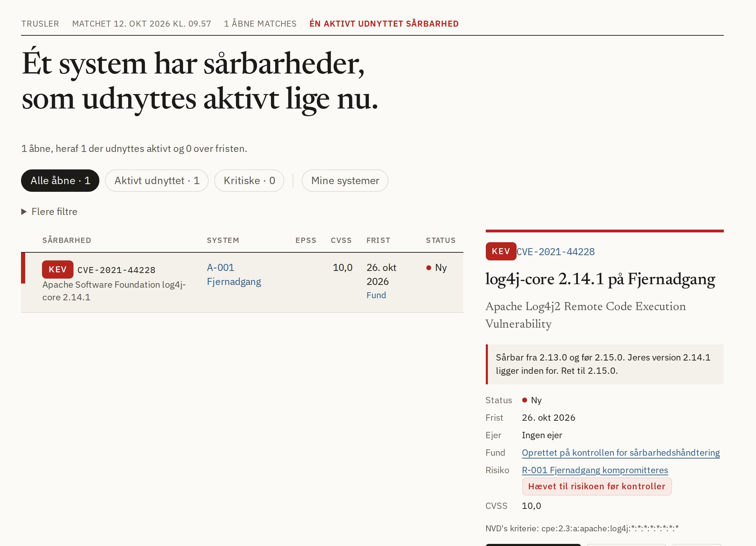Filter by 'Kritiske · 0'
Image resolution: width=756 pixels, height=546 pixels.
click(249, 181)
